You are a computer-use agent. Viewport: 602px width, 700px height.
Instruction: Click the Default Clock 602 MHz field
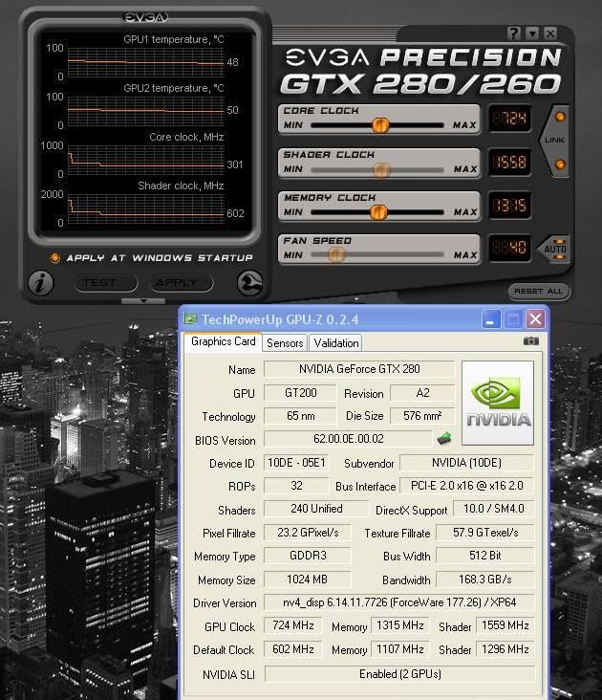point(293,649)
